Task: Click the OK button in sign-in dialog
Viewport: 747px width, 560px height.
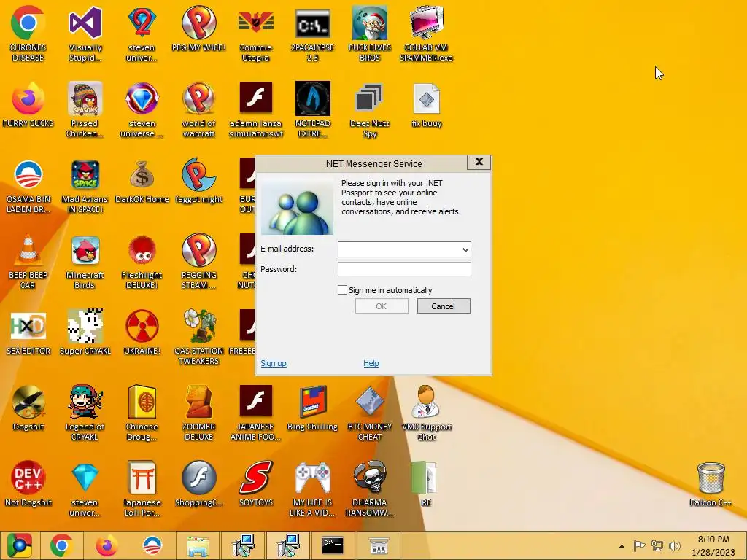Action: [382, 306]
